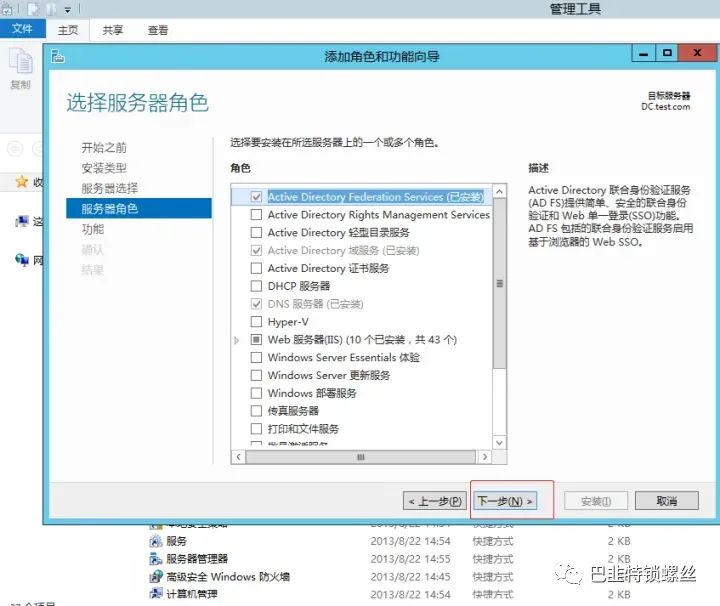Click the Network icon in Explorer sidebar
The image size is (720, 606).
pyautogui.click(x=22, y=260)
